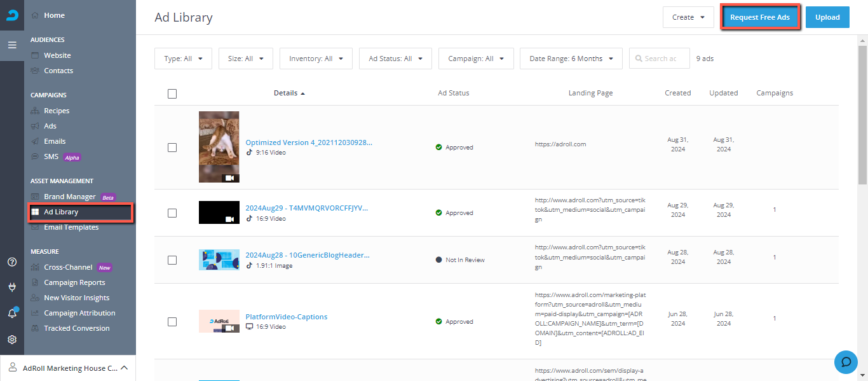Open the black 16:9 video thumbnail
This screenshot has width=868, height=381.
[x=219, y=212]
